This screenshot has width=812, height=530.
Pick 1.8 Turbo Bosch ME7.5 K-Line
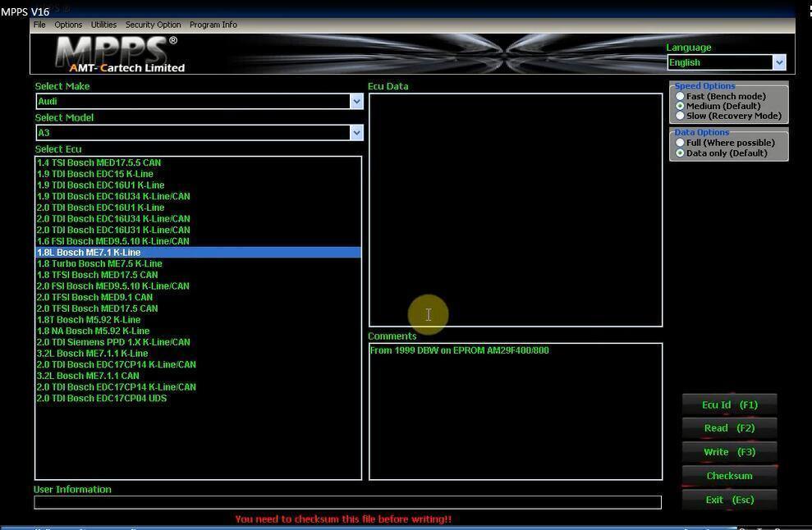[x=99, y=263]
